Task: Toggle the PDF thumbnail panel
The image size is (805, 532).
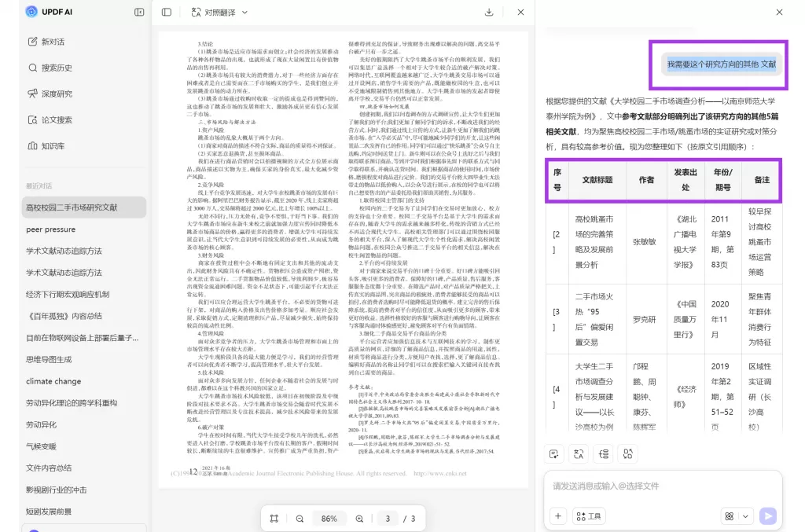Action: coord(166,12)
